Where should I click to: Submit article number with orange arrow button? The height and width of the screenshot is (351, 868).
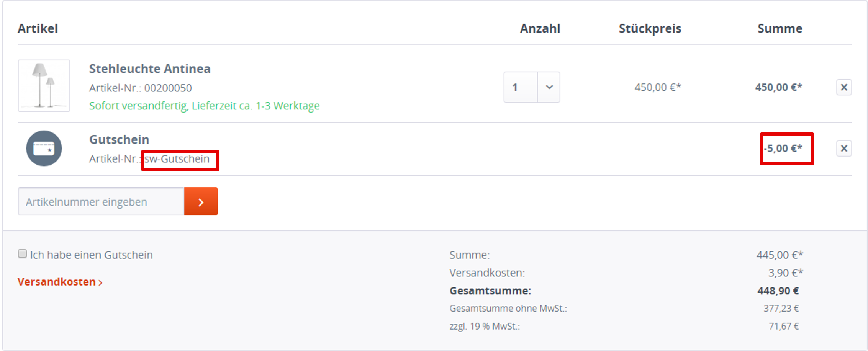201,201
